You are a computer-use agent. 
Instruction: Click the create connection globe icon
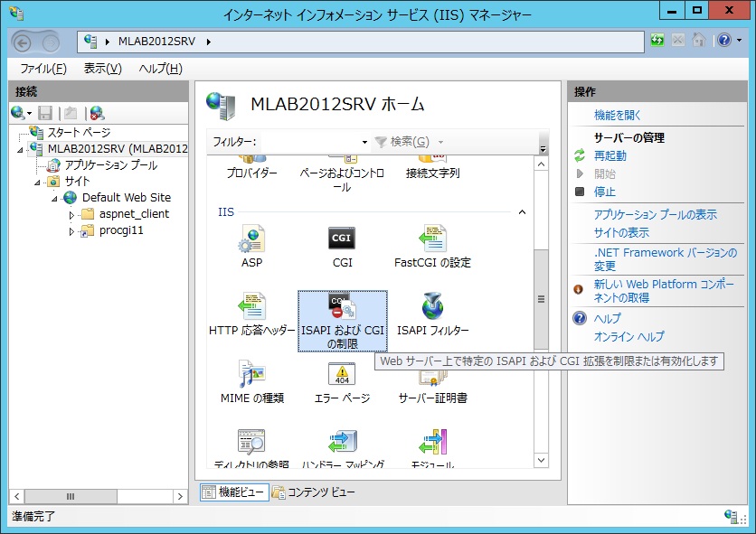[18, 113]
